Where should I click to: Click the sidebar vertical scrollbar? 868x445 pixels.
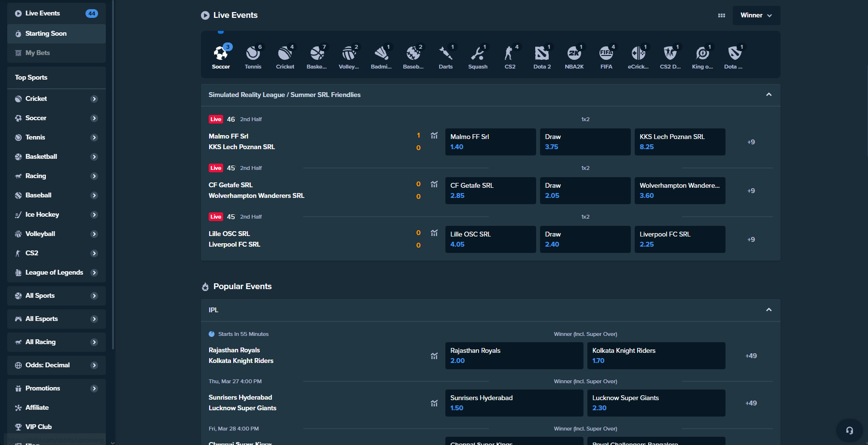coord(113,174)
